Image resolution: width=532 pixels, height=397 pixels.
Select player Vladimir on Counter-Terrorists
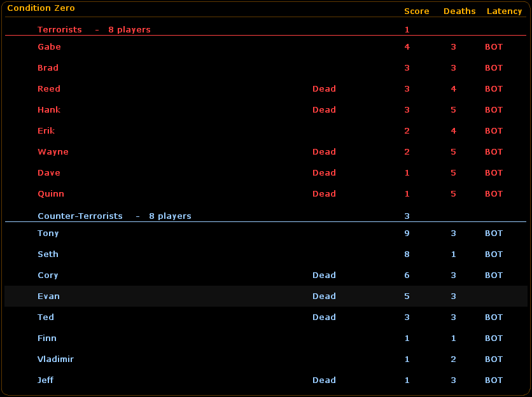point(55,359)
